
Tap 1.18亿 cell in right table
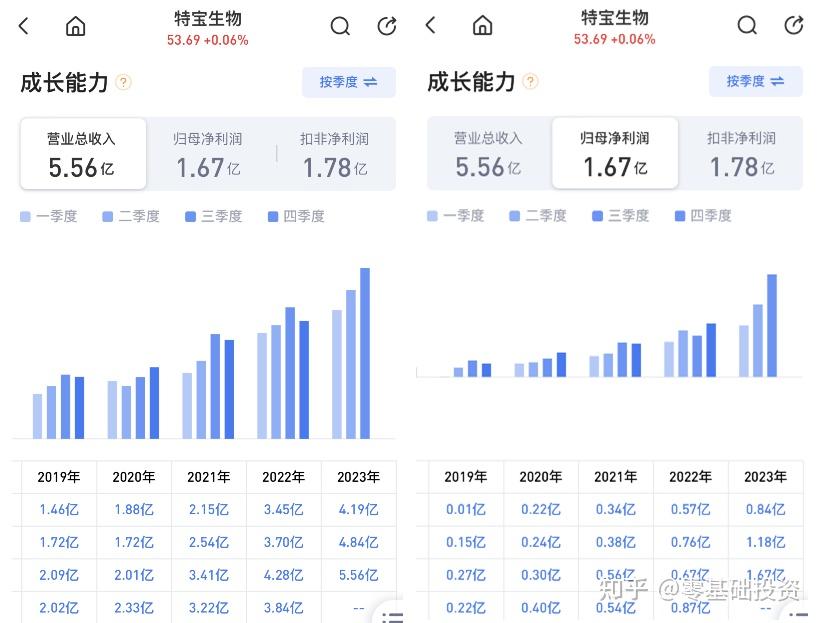pyautogui.click(x=765, y=542)
